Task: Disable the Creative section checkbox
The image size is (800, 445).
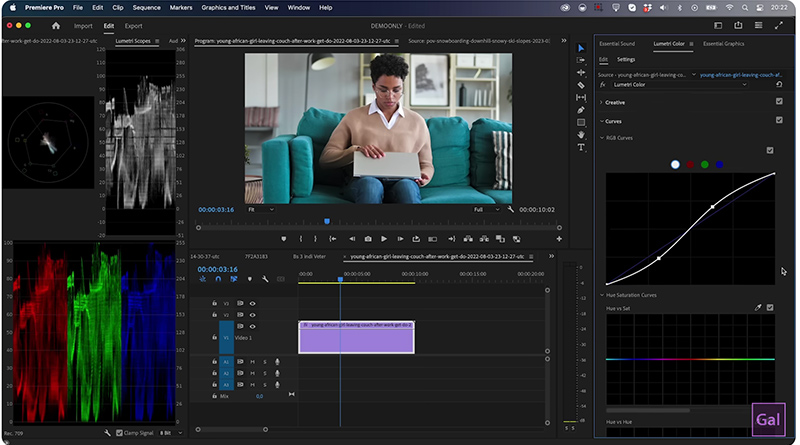Action: pos(779,102)
